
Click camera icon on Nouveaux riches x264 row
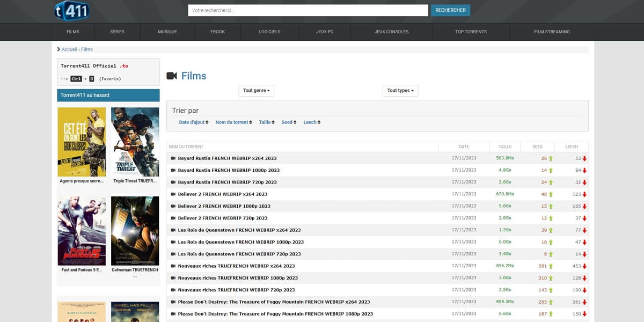tap(173, 266)
